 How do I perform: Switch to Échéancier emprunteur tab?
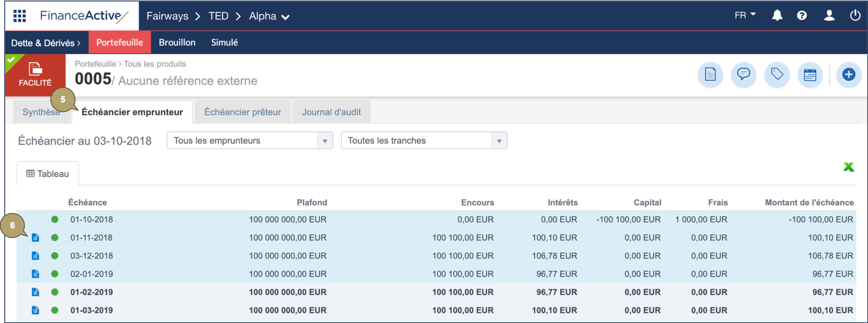132,112
